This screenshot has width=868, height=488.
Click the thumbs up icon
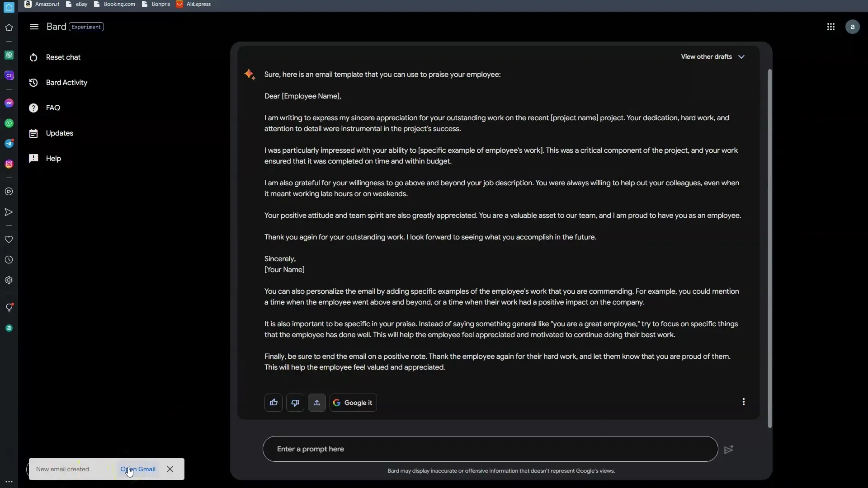(274, 403)
